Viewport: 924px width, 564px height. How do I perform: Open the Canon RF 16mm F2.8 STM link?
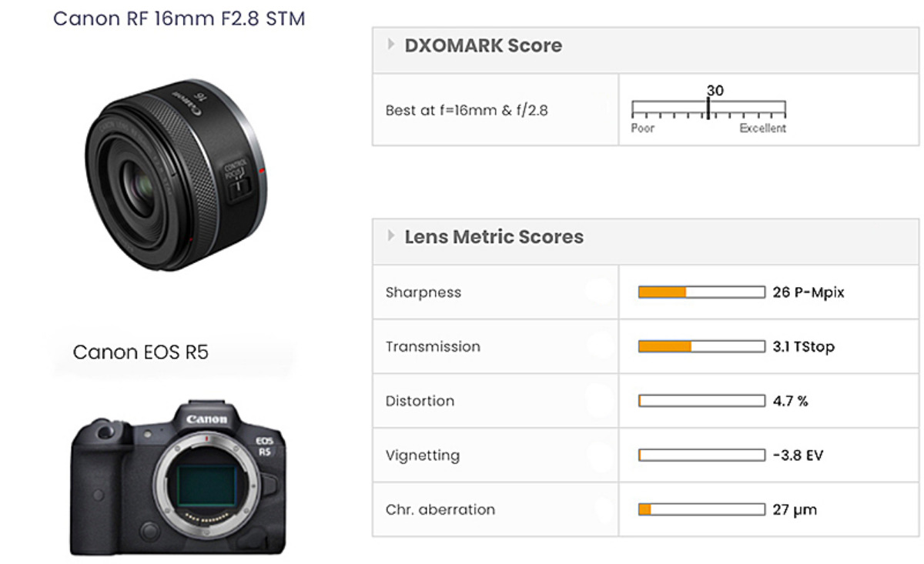(x=179, y=18)
